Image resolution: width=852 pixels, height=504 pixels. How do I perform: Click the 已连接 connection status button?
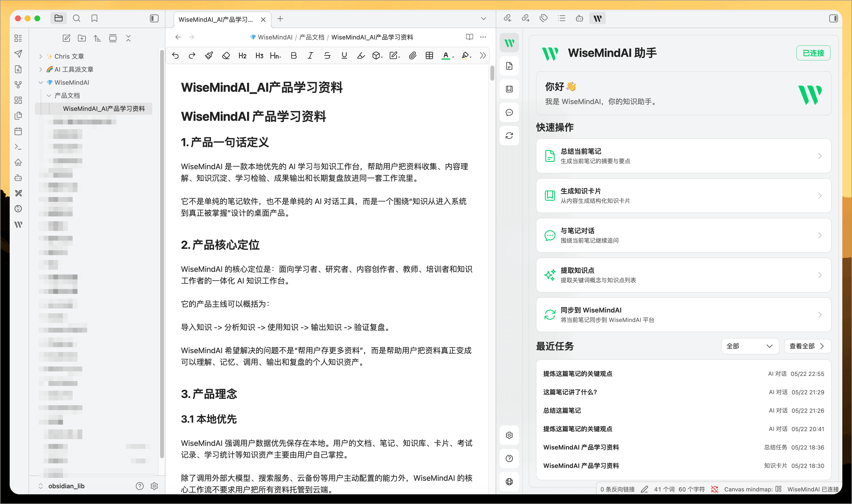point(813,53)
